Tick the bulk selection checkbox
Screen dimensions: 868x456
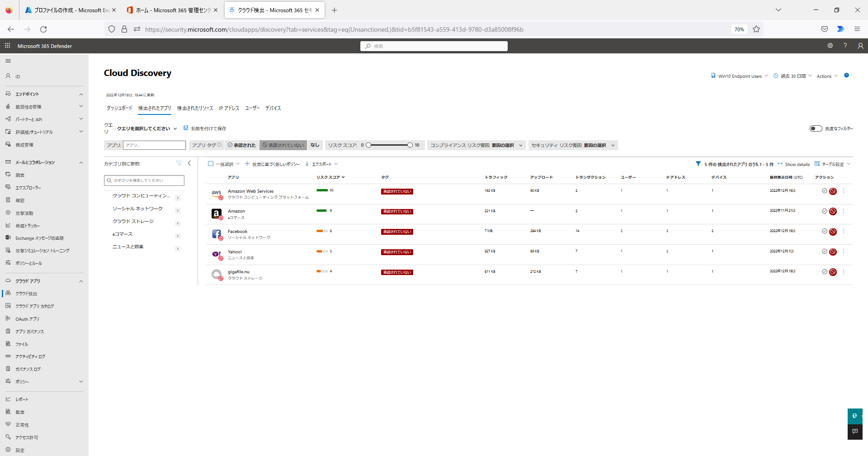click(x=210, y=164)
